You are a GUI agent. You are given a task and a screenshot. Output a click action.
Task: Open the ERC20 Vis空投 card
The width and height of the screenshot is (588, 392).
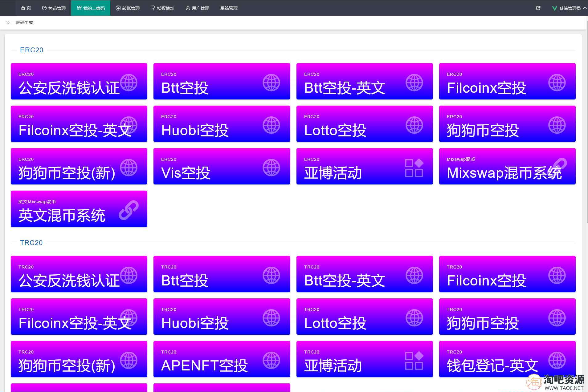[222, 166]
